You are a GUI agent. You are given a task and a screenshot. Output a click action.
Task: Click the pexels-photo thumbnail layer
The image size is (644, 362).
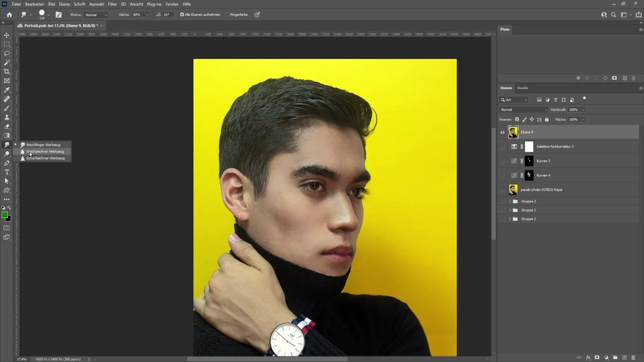click(x=513, y=190)
